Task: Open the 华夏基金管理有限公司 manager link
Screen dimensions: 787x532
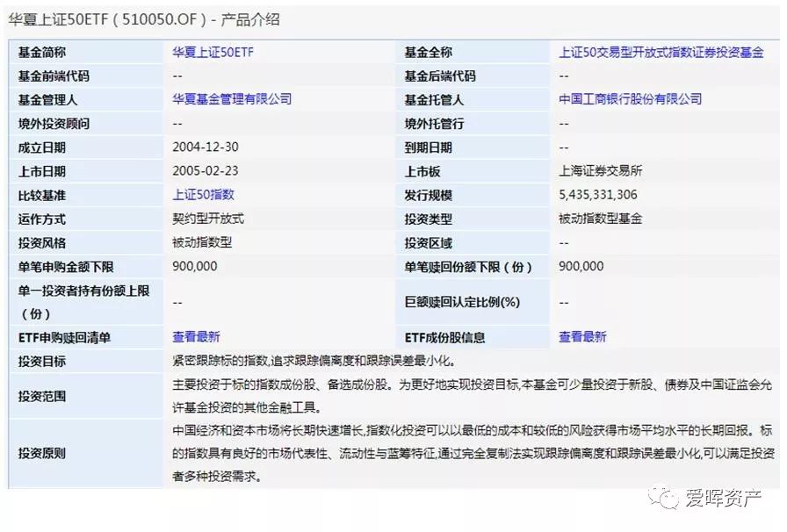Action: pyautogui.click(x=232, y=99)
